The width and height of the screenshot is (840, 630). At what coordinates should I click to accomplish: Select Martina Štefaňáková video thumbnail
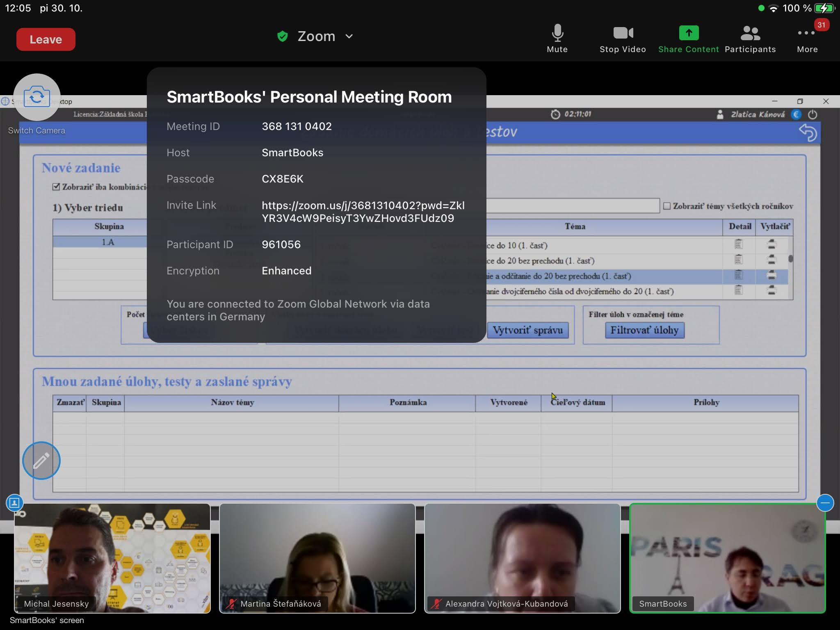pos(317,558)
